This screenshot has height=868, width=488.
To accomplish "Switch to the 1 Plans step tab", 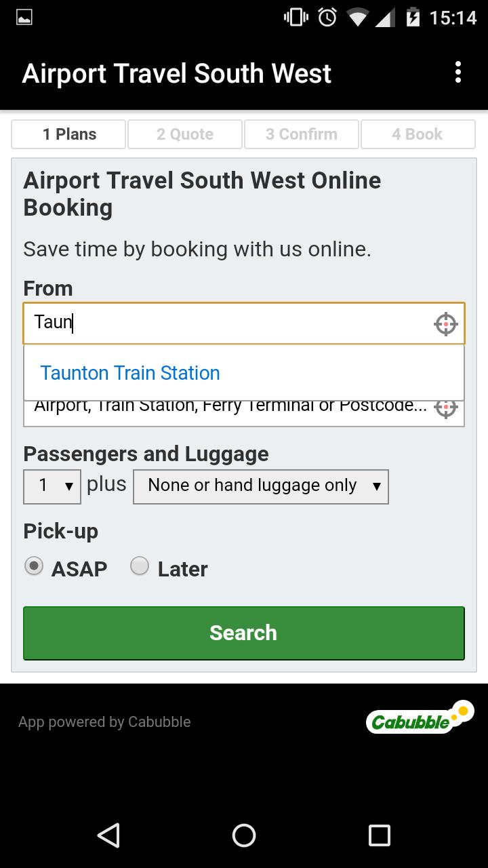I will (x=68, y=134).
